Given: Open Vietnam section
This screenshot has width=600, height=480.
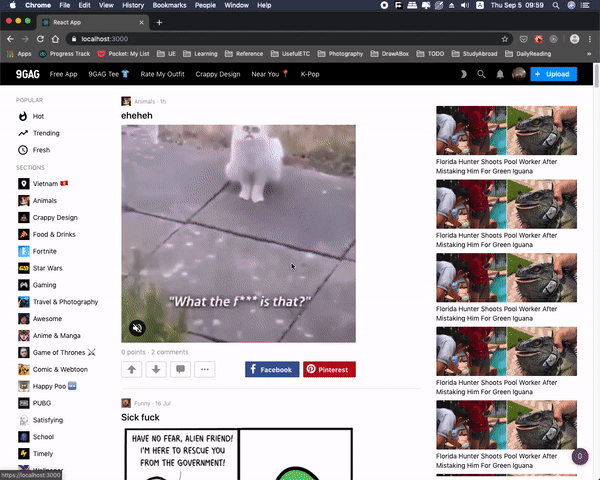Looking at the screenshot, I should point(43,184).
